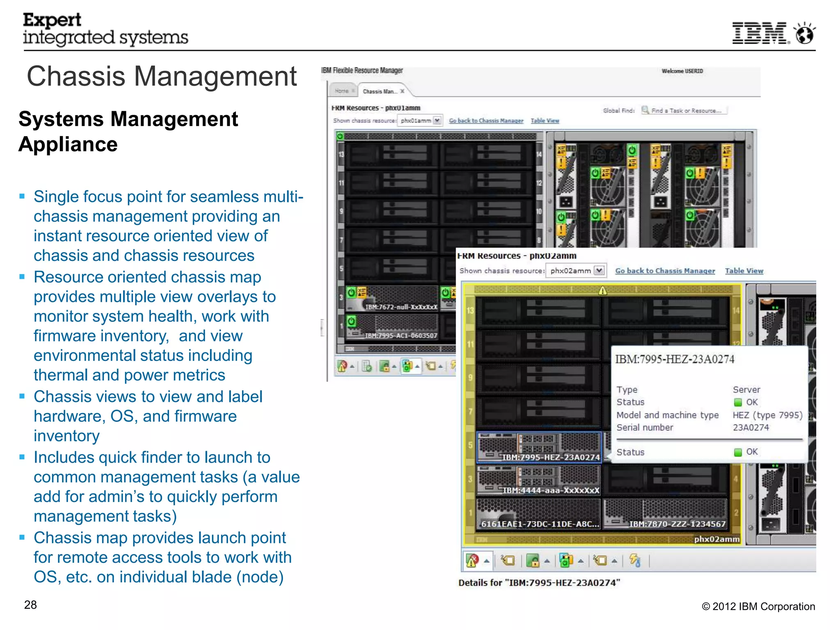Select node IBM:7672-null-XxXxXxX in phx01amm map
840x630 pixels.
(392, 298)
